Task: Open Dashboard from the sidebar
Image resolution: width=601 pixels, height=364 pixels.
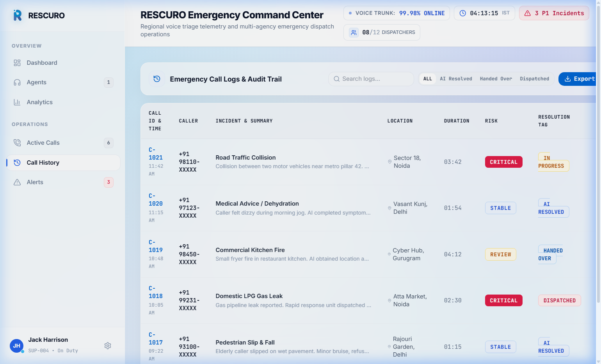Action: [x=63, y=63]
